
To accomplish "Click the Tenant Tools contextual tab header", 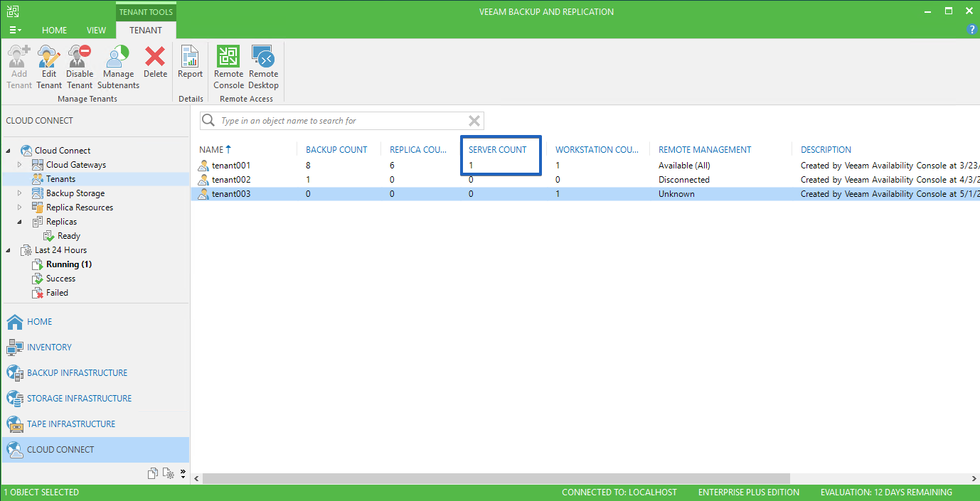I will pyautogui.click(x=146, y=12).
